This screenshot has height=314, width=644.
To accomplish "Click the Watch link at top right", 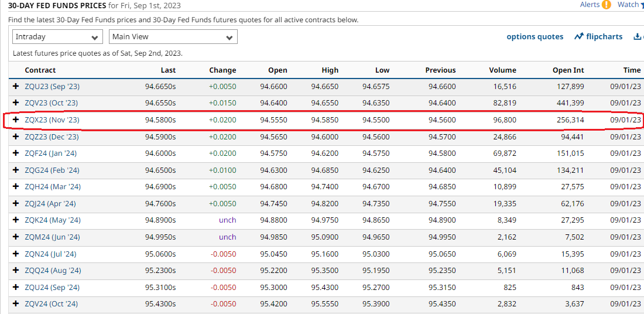I will pyautogui.click(x=629, y=5).
